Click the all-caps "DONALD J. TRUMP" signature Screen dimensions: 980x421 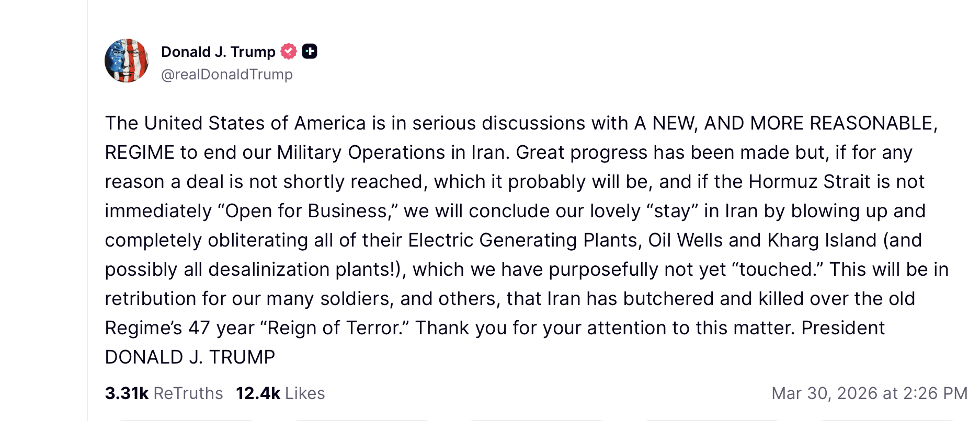(190, 357)
